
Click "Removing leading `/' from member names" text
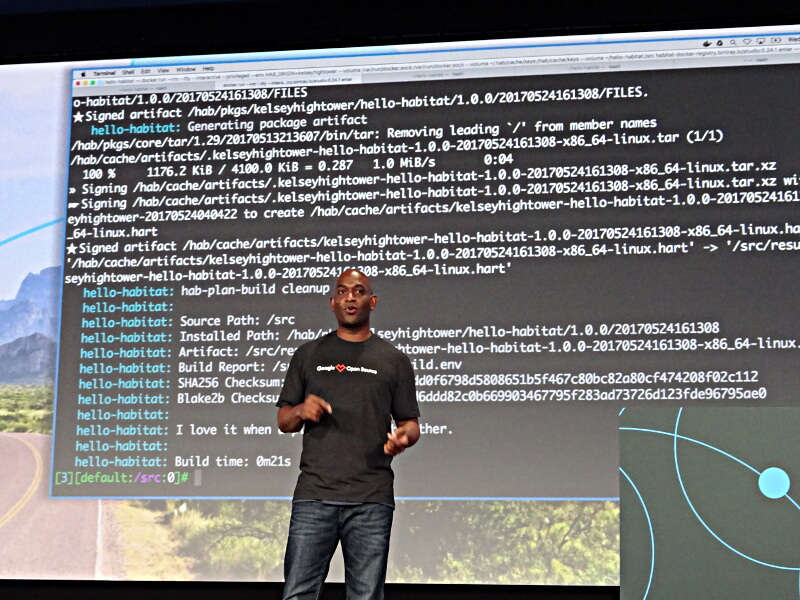[x=522, y=128]
